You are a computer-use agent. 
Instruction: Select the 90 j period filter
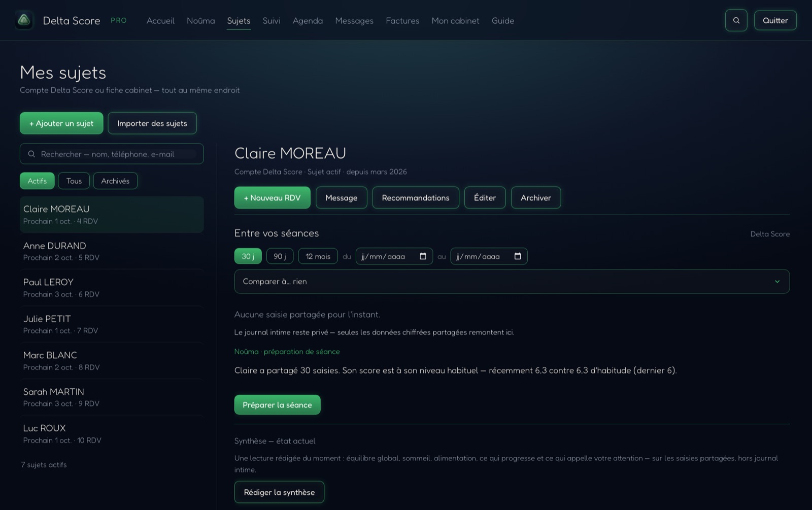(x=280, y=256)
